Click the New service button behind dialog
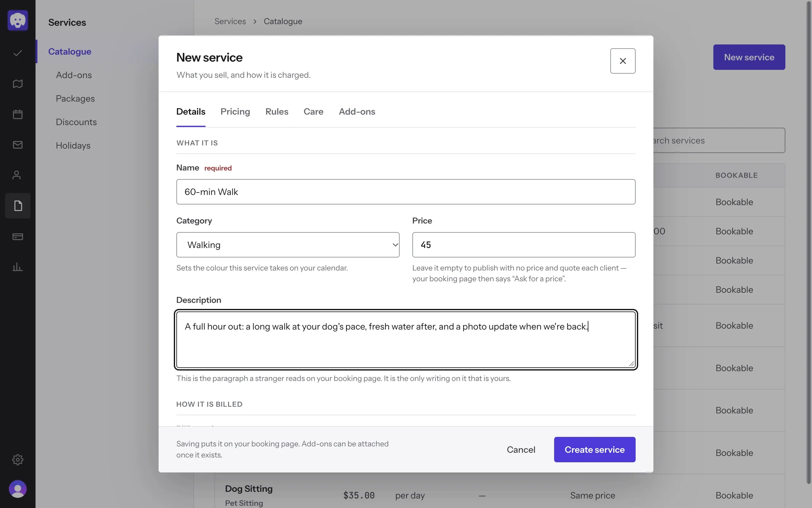This screenshot has height=508, width=812. pos(749,57)
